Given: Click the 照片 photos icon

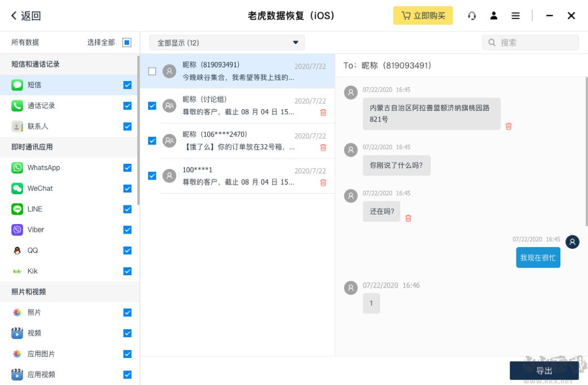Looking at the screenshot, I should click(19, 312).
